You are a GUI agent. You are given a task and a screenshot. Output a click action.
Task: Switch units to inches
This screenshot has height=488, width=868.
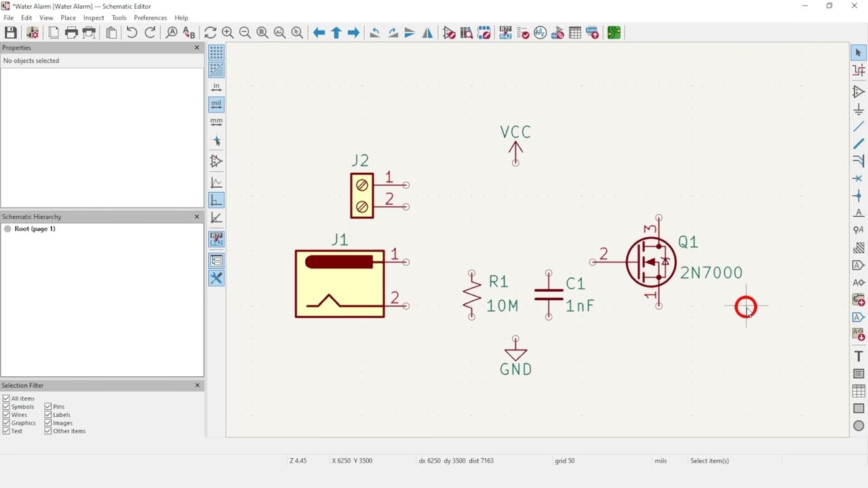(216, 87)
